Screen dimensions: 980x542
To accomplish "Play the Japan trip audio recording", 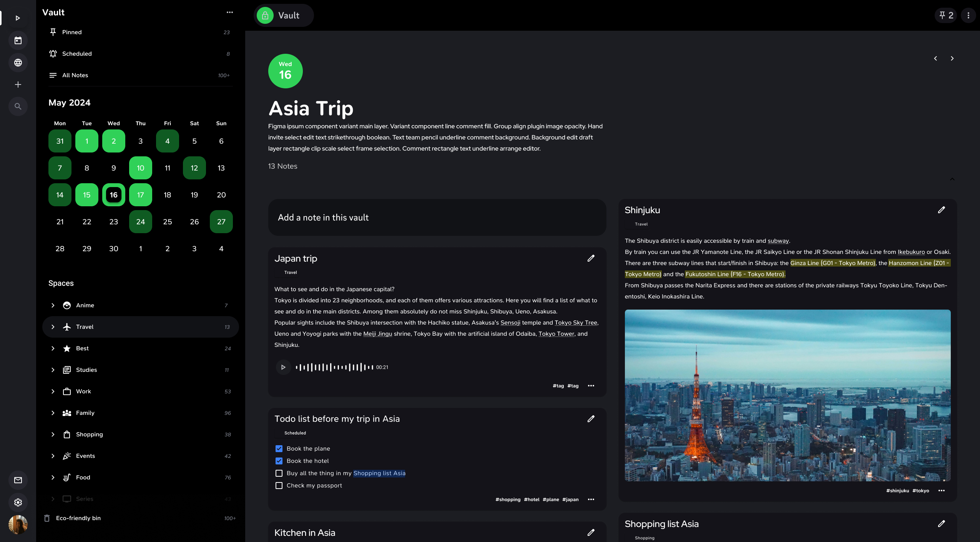I will click(x=283, y=367).
